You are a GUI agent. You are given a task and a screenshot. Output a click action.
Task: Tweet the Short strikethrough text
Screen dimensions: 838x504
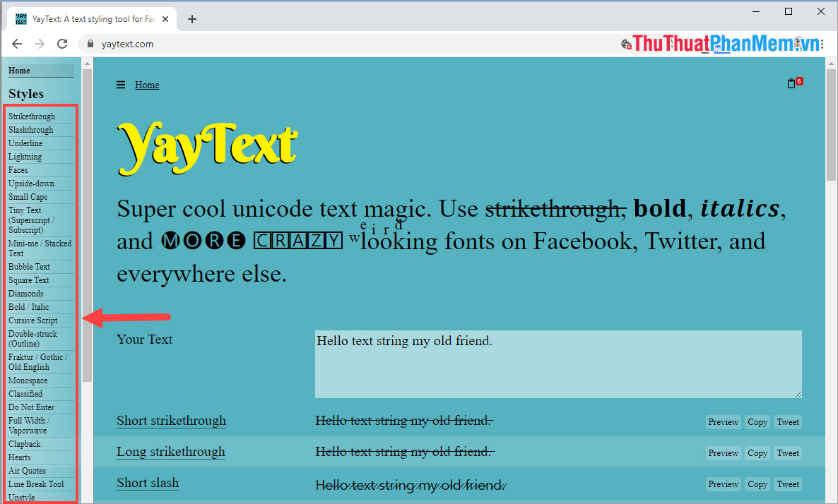pyautogui.click(x=788, y=422)
